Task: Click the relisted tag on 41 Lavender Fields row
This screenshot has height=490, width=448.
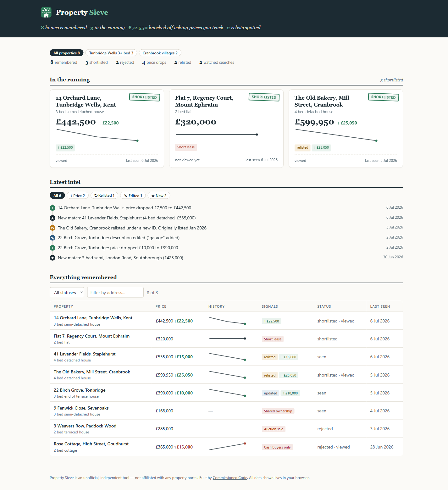Action: pyautogui.click(x=270, y=357)
